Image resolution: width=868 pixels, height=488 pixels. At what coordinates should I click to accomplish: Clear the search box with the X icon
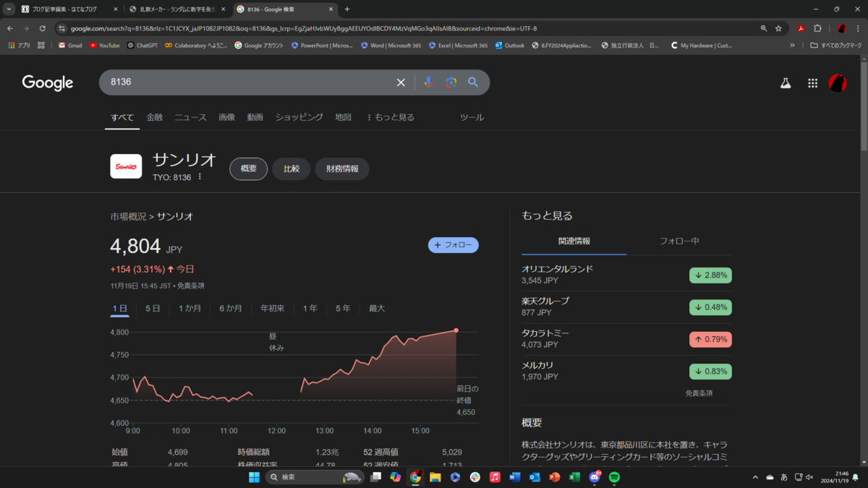[x=401, y=82]
